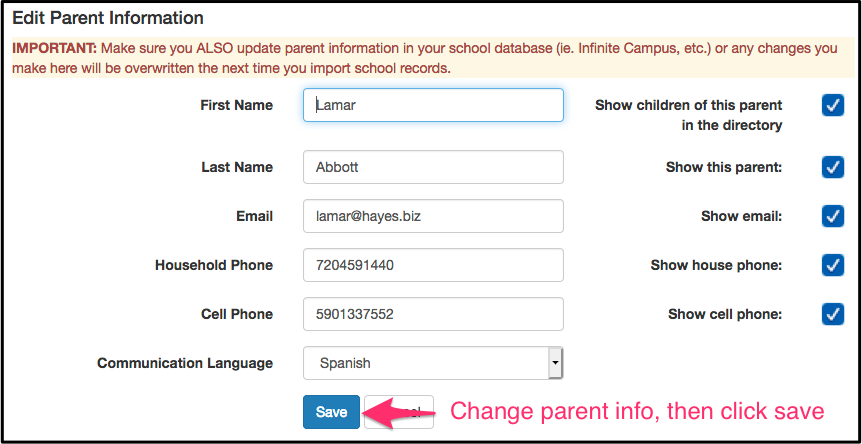The width and height of the screenshot is (862, 444).
Task: Uncheck Show children of this parent checkbox
Action: click(833, 105)
